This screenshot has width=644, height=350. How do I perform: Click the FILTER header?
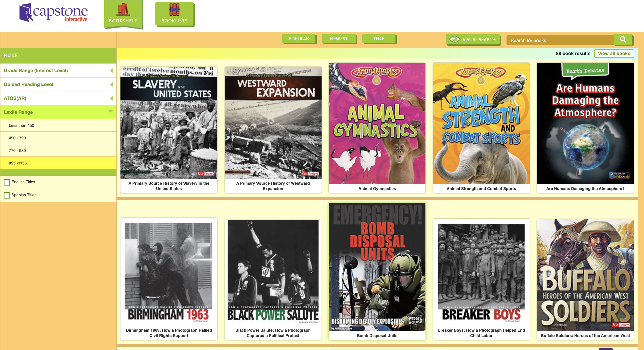[x=58, y=56]
